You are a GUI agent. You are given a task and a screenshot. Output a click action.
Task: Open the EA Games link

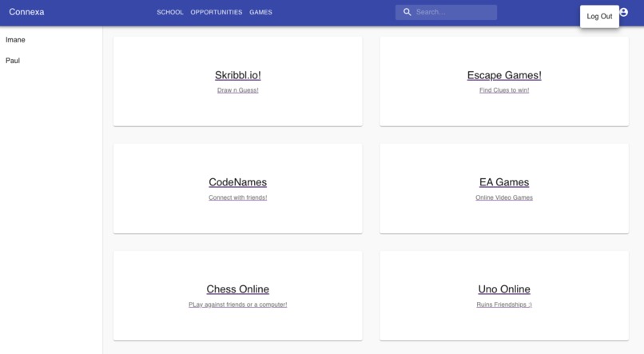tap(504, 182)
